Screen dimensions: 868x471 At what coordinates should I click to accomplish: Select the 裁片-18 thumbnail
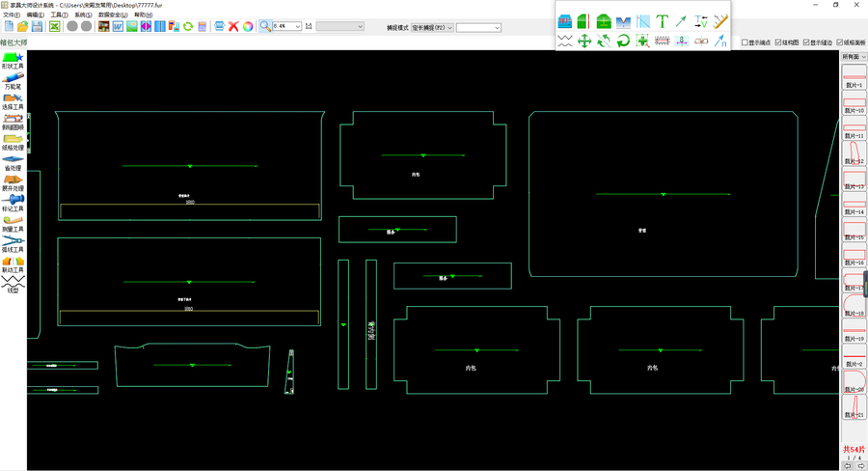(x=854, y=305)
